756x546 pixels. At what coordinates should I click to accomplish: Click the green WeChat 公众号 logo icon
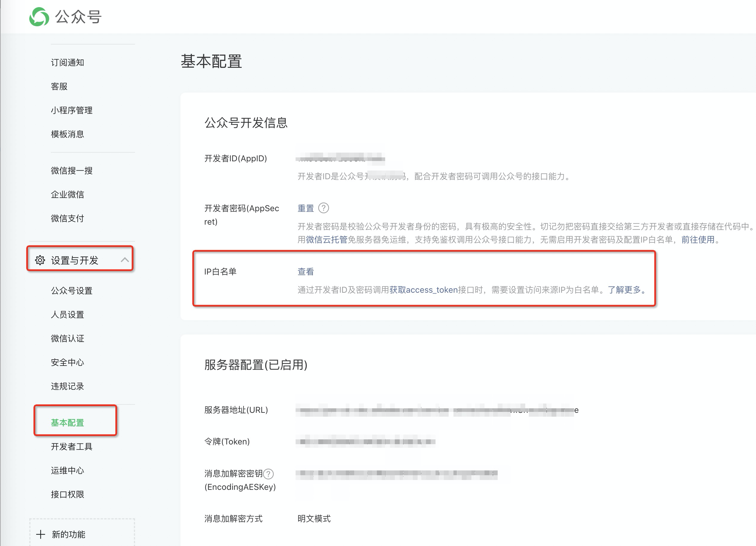point(39,17)
